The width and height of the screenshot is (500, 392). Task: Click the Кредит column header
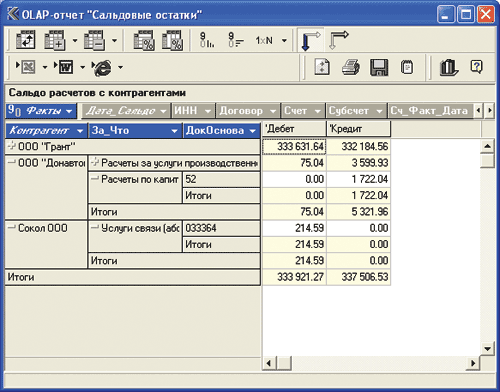click(x=358, y=129)
